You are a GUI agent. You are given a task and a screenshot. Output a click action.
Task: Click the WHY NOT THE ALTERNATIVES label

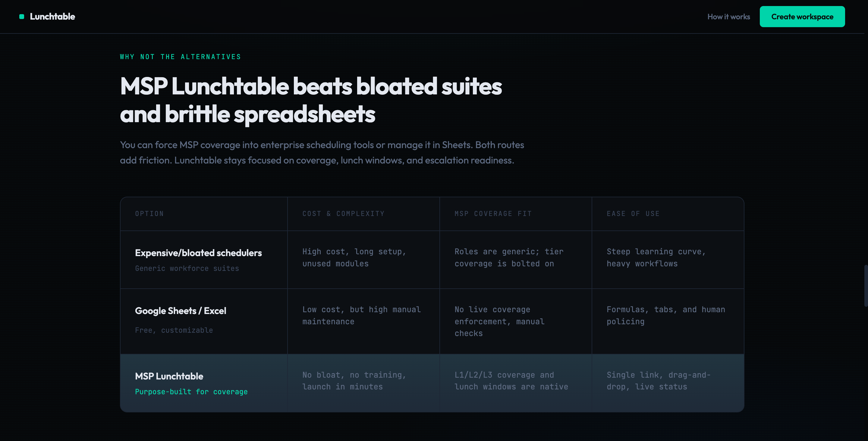pos(180,57)
